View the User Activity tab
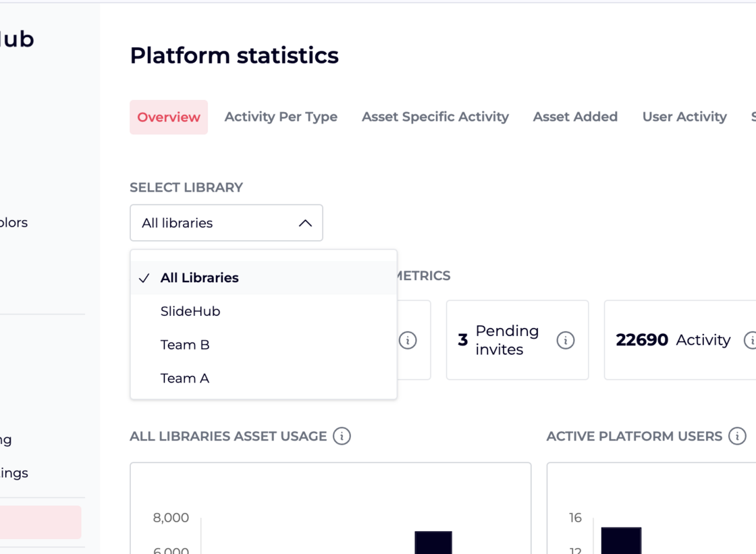 (x=684, y=117)
